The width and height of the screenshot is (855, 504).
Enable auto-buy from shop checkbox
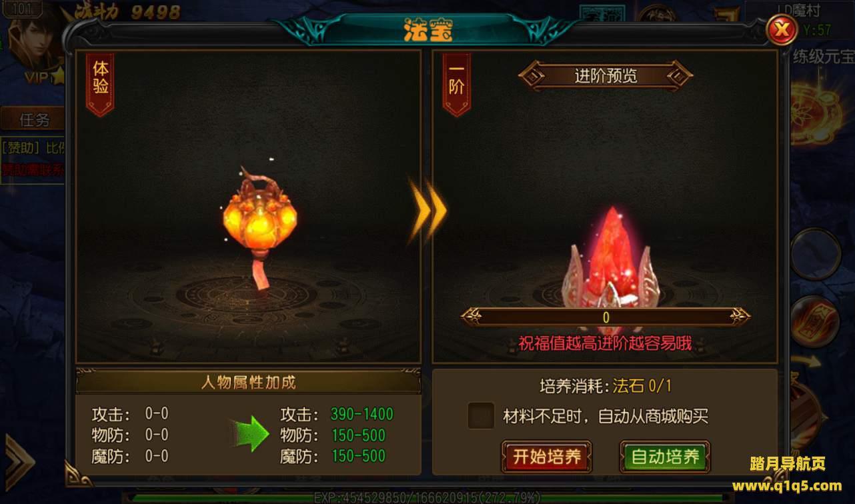coord(481,416)
